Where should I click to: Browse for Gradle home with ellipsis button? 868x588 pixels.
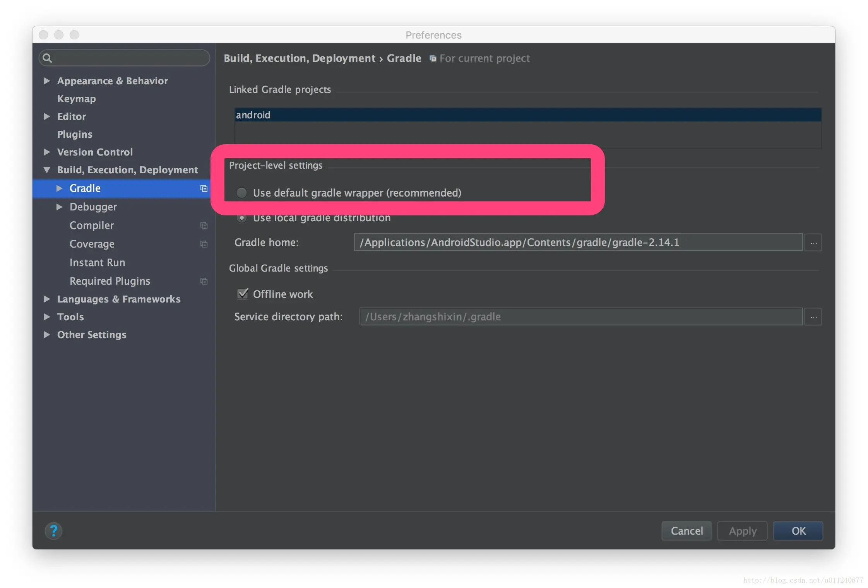813,243
